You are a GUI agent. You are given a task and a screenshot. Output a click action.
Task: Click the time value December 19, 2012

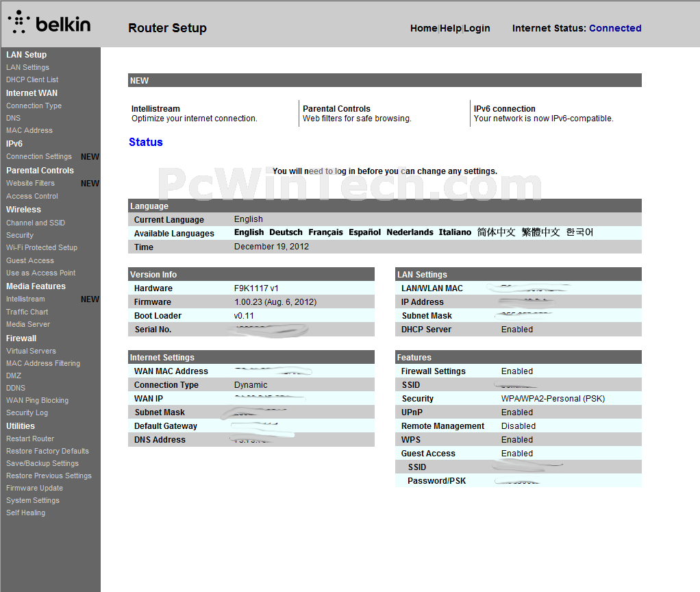click(271, 247)
